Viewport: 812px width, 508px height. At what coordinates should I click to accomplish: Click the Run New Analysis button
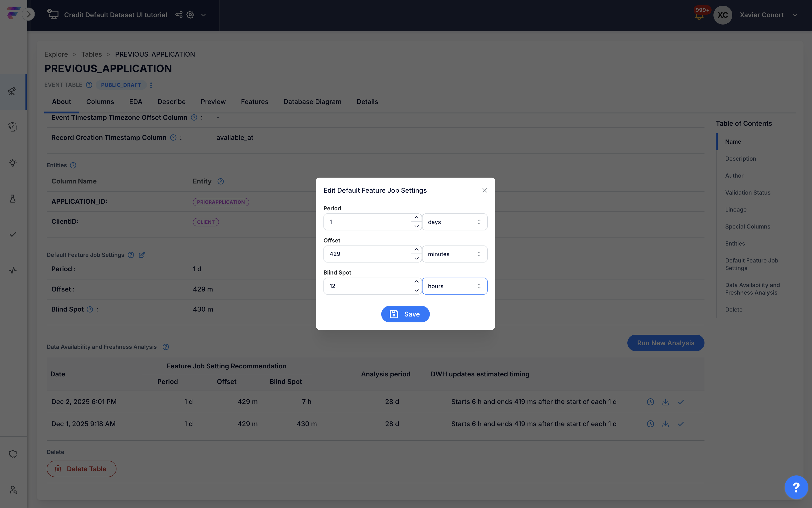[x=665, y=343]
